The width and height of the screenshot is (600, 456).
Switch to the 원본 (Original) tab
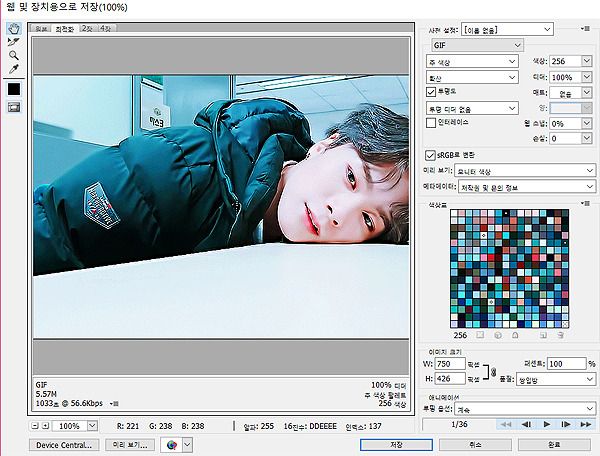[x=41, y=29]
